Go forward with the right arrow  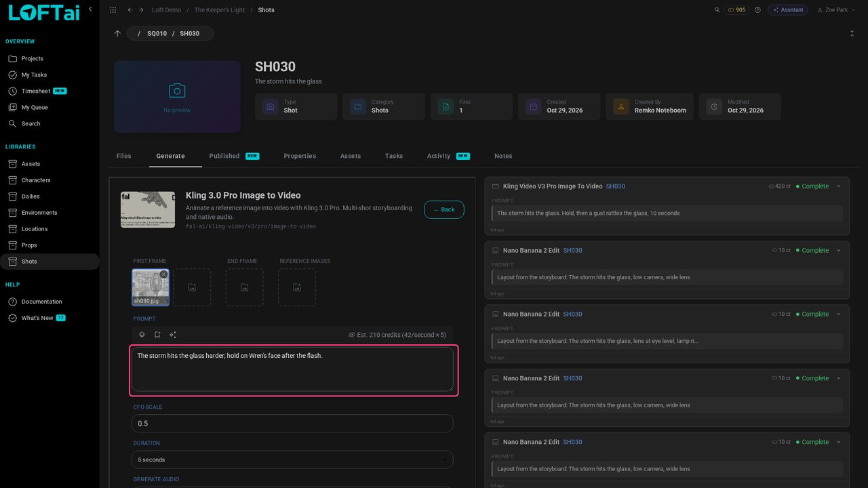pos(141,10)
